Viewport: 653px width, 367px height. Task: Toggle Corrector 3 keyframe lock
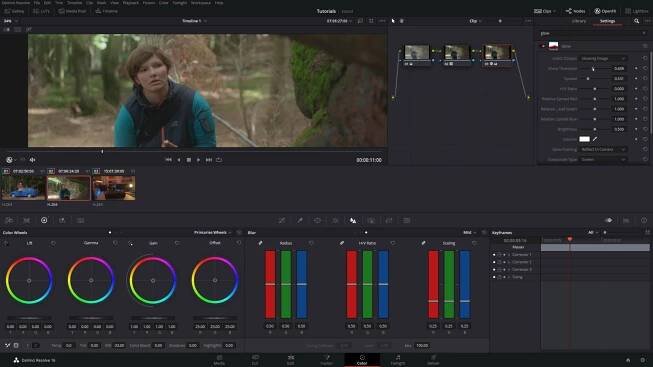point(499,270)
